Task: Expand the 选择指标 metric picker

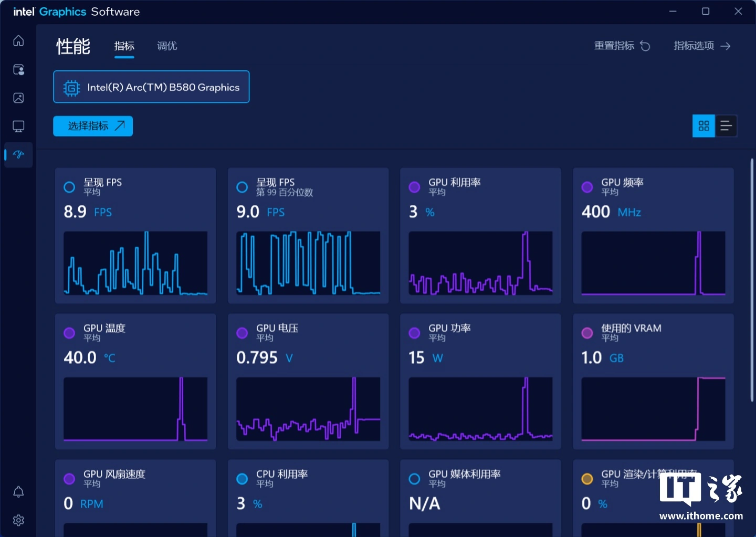Action: coord(93,126)
